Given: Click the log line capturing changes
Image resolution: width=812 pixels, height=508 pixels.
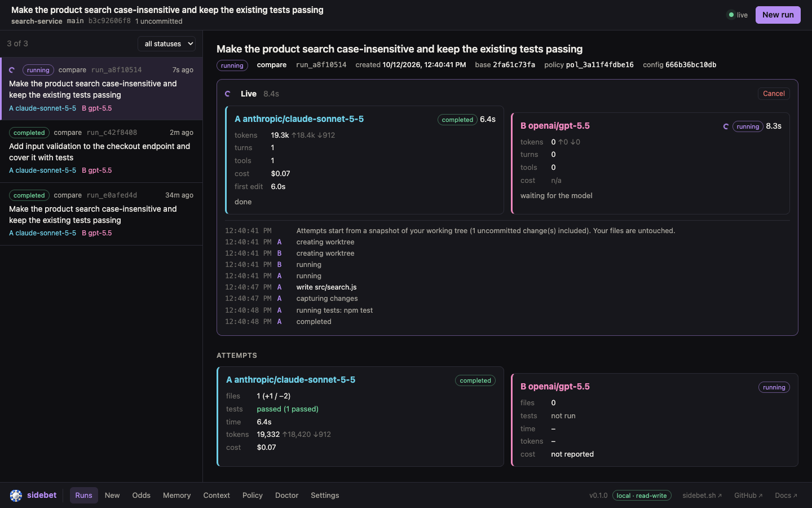Looking at the screenshot, I should pyautogui.click(x=327, y=299).
